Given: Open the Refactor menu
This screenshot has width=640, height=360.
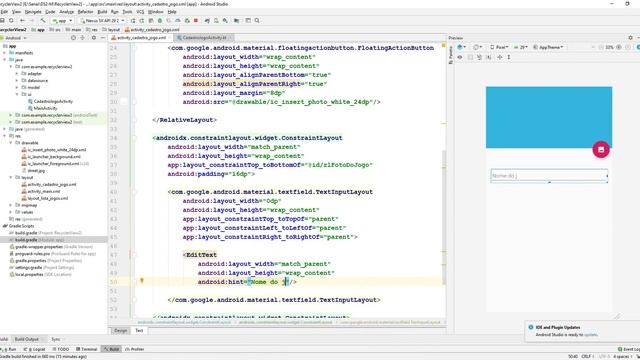Looking at the screenshot, I should tap(85, 12).
